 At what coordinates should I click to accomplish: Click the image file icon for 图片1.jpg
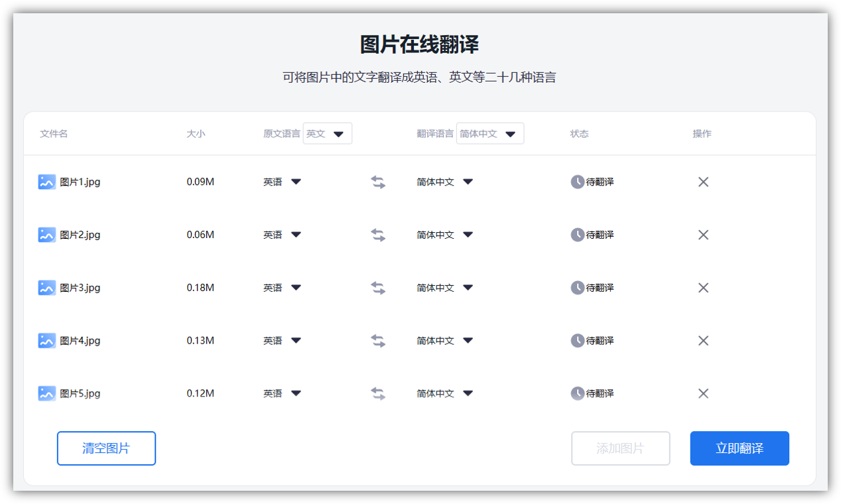[46, 182]
